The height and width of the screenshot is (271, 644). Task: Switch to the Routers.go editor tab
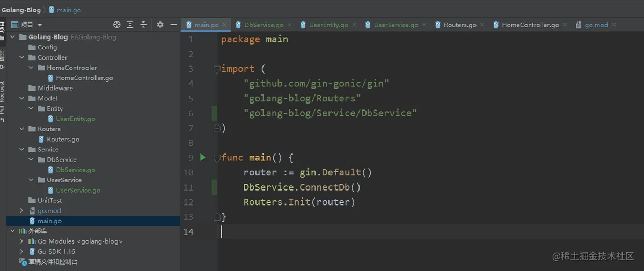coord(460,25)
